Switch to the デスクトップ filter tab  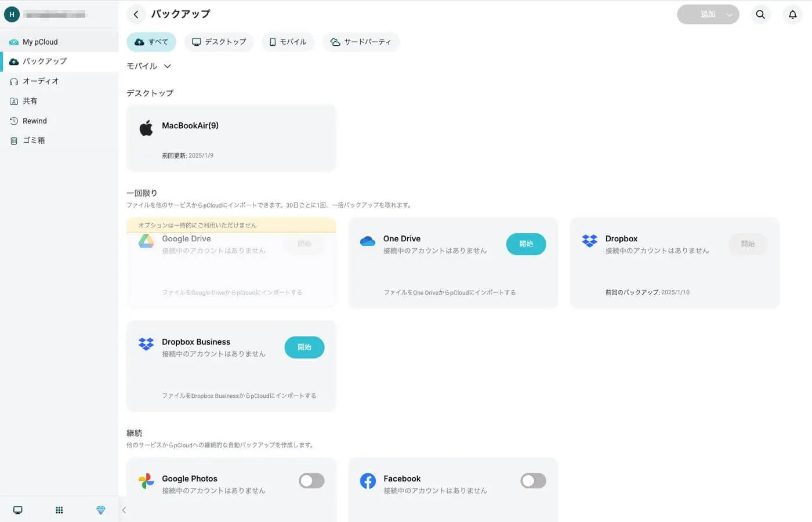(x=219, y=41)
